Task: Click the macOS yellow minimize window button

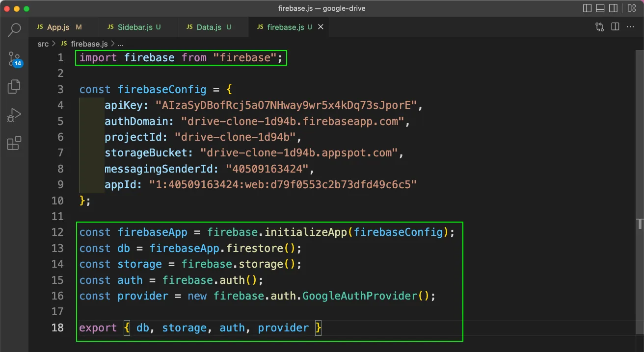Action: [x=17, y=9]
